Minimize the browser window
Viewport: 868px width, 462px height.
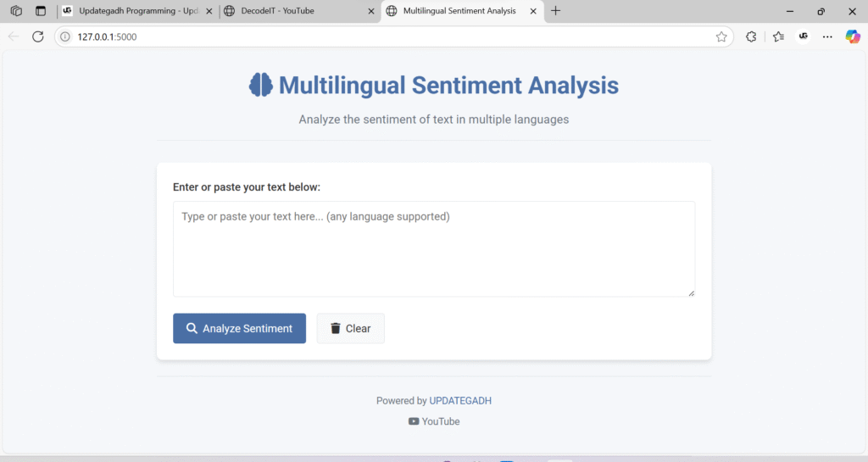pyautogui.click(x=790, y=11)
